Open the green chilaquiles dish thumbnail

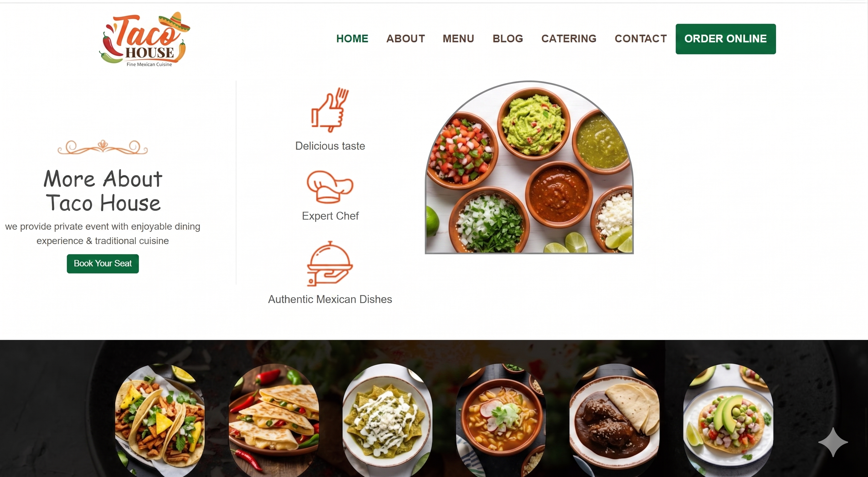[x=387, y=420]
